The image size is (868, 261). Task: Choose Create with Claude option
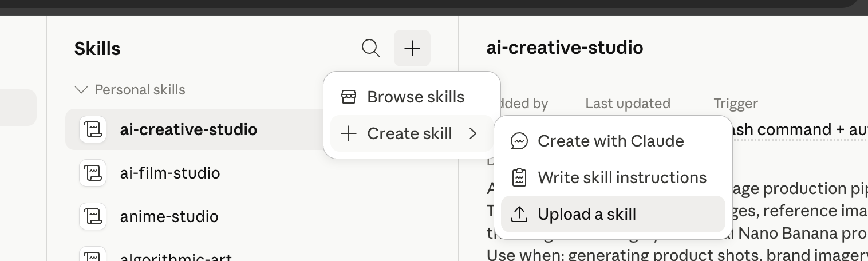coord(613,141)
